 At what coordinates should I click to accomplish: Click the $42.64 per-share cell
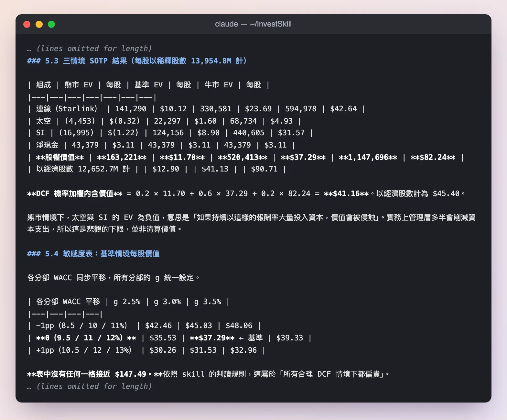(x=343, y=109)
